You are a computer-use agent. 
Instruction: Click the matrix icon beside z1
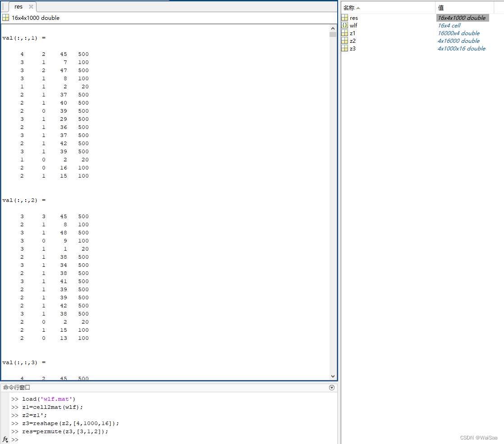point(346,33)
